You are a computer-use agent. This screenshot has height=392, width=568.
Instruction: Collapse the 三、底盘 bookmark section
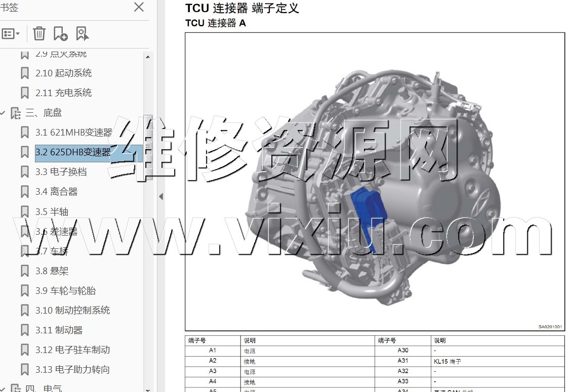3,113
